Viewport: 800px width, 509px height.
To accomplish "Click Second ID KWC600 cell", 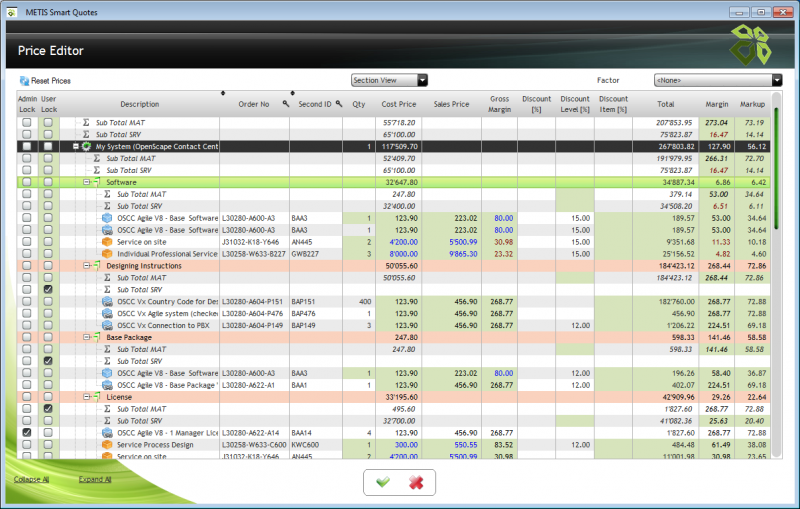I will (x=316, y=445).
